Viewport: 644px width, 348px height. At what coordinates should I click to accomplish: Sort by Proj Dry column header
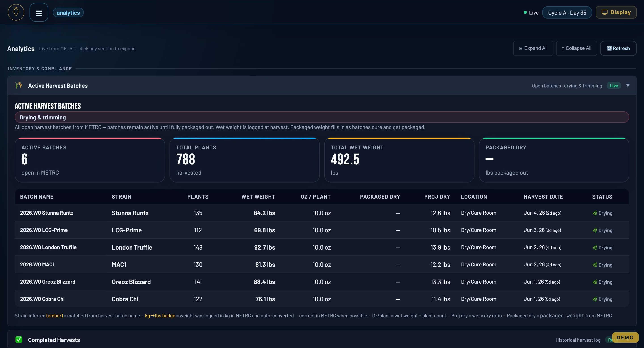click(437, 197)
